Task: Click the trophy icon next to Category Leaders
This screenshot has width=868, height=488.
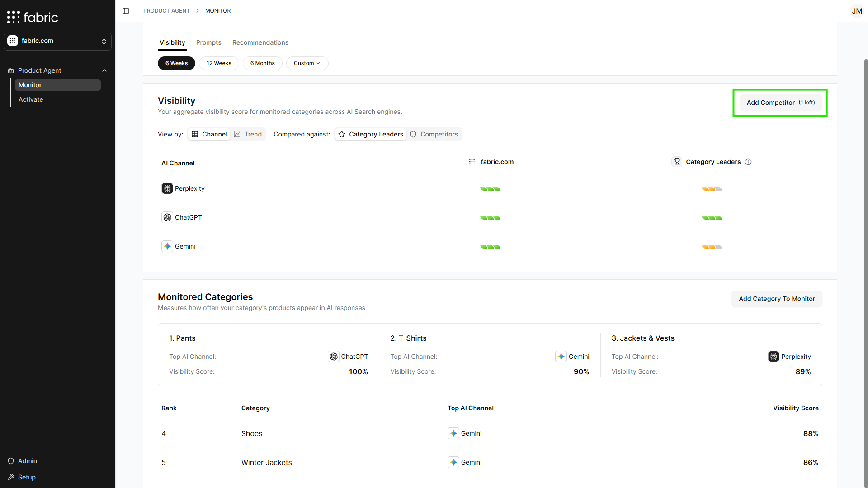Action: 677,161
